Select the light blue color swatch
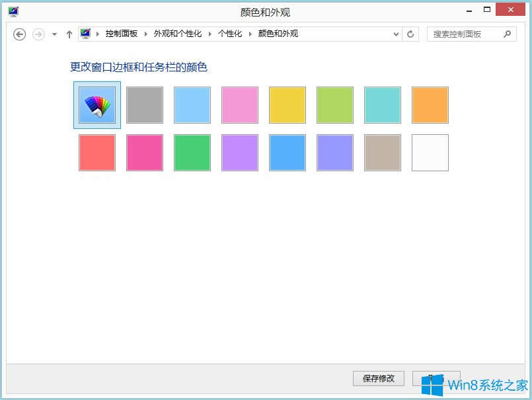532x400 pixels. tap(192, 104)
